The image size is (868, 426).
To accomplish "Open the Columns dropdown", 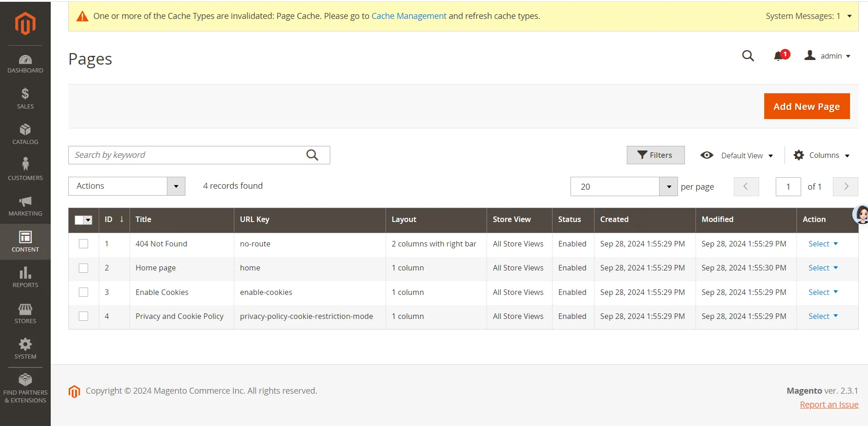I will click(x=822, y=156).
